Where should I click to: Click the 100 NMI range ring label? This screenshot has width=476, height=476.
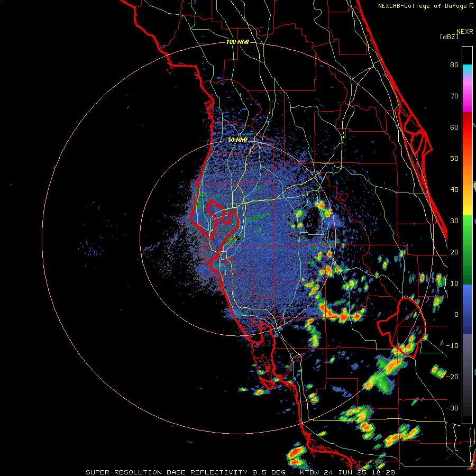click(237, 42)
